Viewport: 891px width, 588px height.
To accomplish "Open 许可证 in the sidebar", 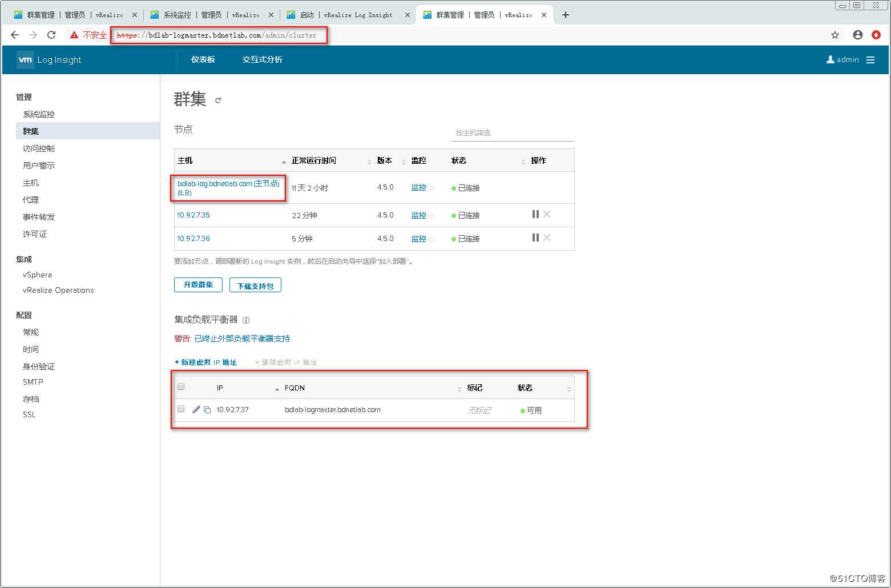I will click(35, 234).
